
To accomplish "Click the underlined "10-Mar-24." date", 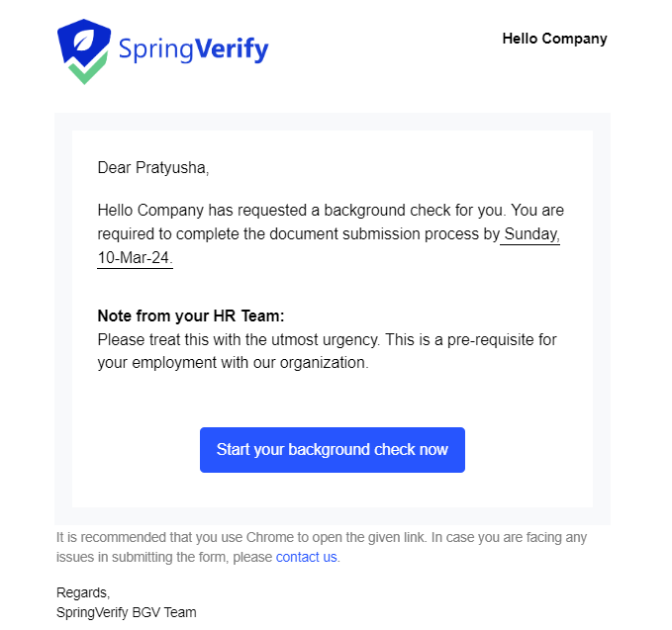I will 135,258.
